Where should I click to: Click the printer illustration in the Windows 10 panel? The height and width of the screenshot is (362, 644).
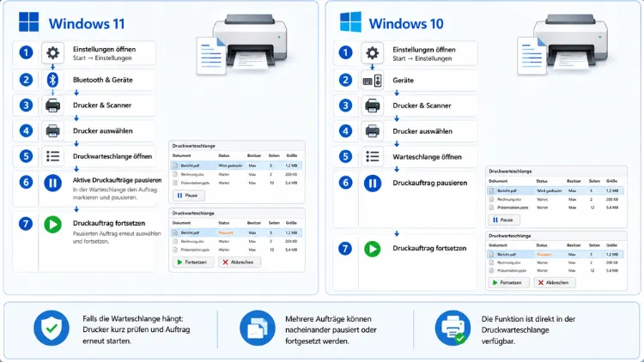[x=562, y=45]
